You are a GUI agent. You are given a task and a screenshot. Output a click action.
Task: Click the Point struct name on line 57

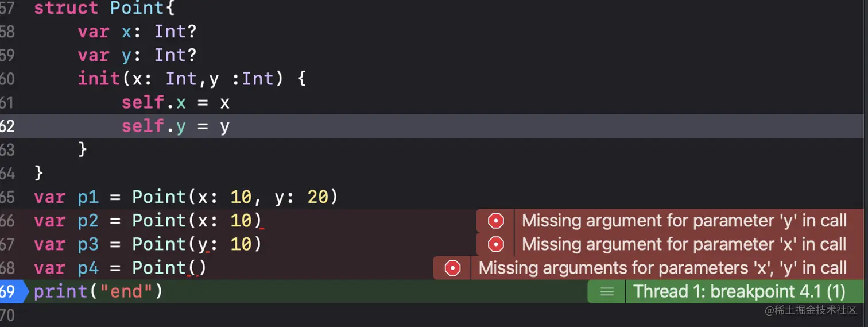coord(137,9)
